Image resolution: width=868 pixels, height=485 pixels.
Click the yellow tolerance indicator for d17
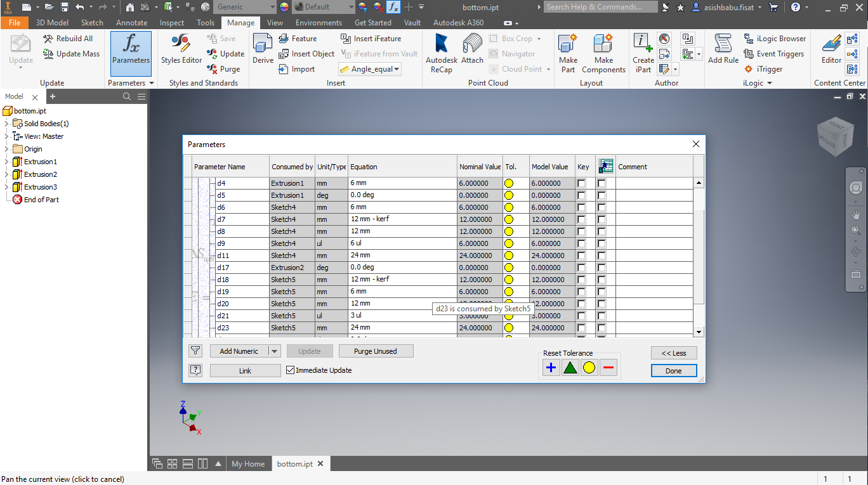[508, 268]
